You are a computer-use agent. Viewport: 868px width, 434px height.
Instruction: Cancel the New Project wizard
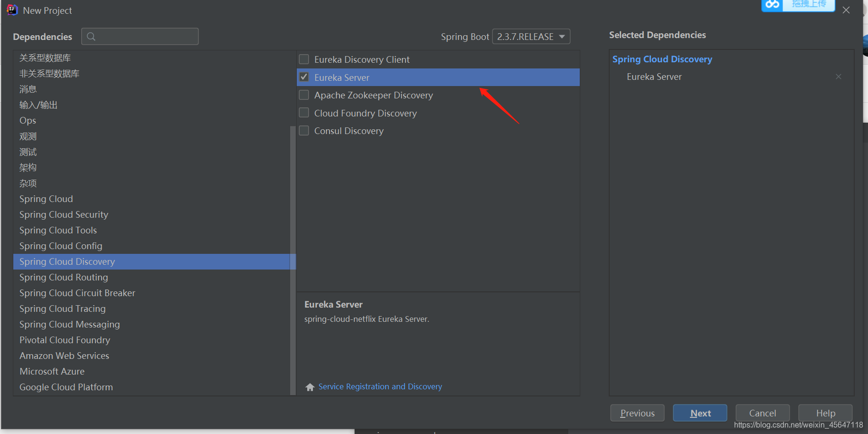763,413
